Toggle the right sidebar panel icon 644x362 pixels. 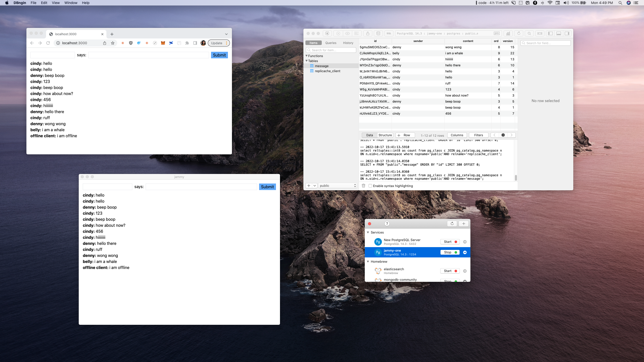(x=567, y=33)
